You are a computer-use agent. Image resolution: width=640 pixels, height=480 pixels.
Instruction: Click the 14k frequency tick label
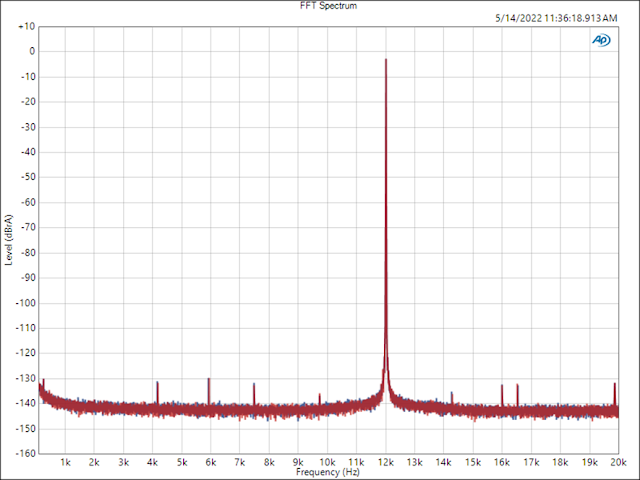pyautogui.click(x=444, y=462)
